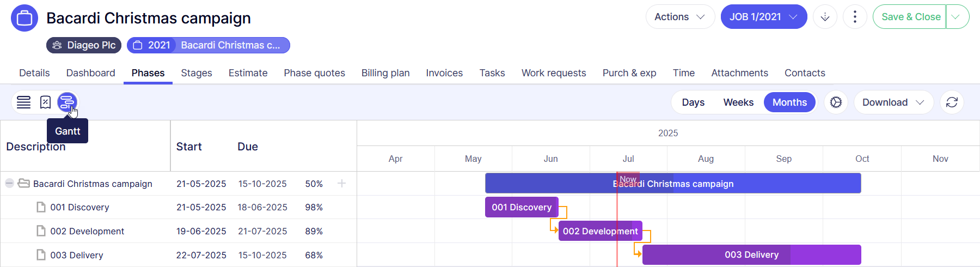Open Gantt settings gear icon
Image resolution: width=980 pixels, height=267 pixels.
[836, 102]
